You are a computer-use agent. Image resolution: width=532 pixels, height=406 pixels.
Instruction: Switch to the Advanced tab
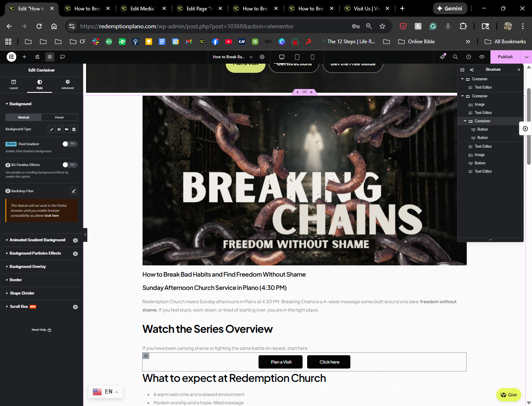[67, 84]
